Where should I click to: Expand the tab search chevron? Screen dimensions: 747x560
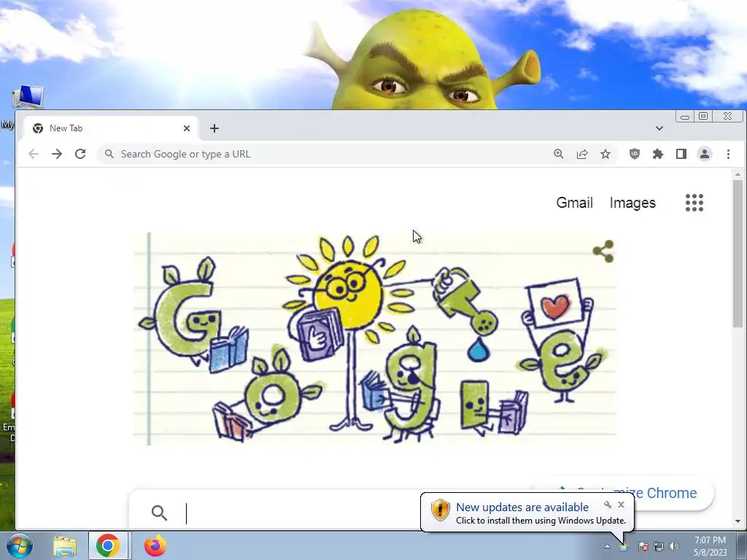pyautogui.click(x=659, y=128)
